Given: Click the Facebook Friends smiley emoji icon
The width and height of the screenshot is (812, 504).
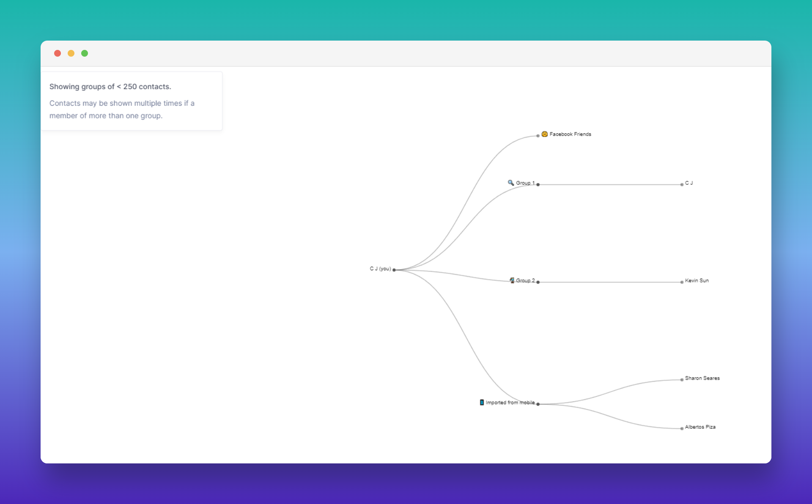Looking at the screenshot, I should pyautogui.click(x=545, y=134).
